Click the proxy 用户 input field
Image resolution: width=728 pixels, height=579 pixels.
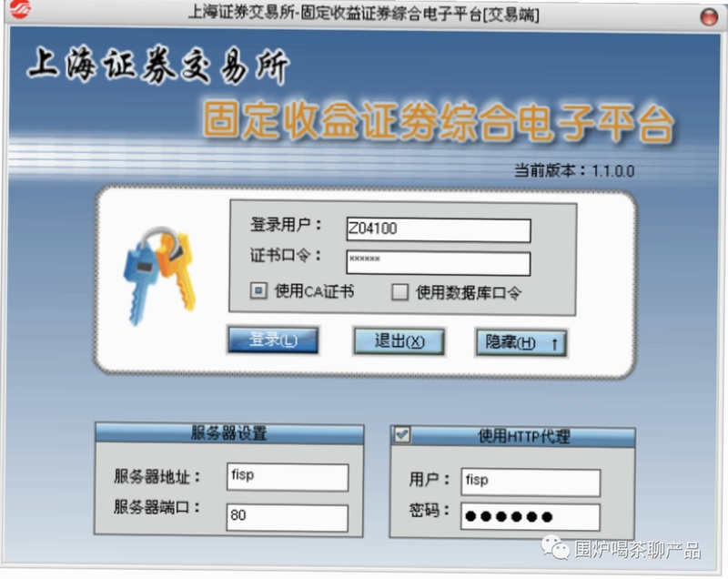pos(531,482)
